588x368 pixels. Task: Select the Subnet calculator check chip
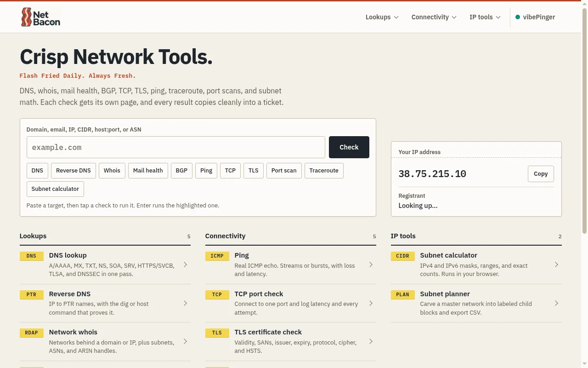coord(56,189)
